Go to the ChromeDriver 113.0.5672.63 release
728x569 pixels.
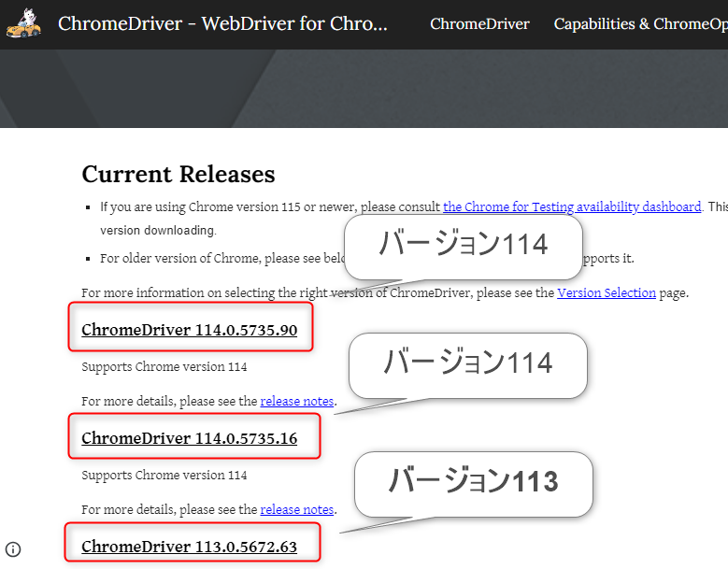(x=190, y=547)
